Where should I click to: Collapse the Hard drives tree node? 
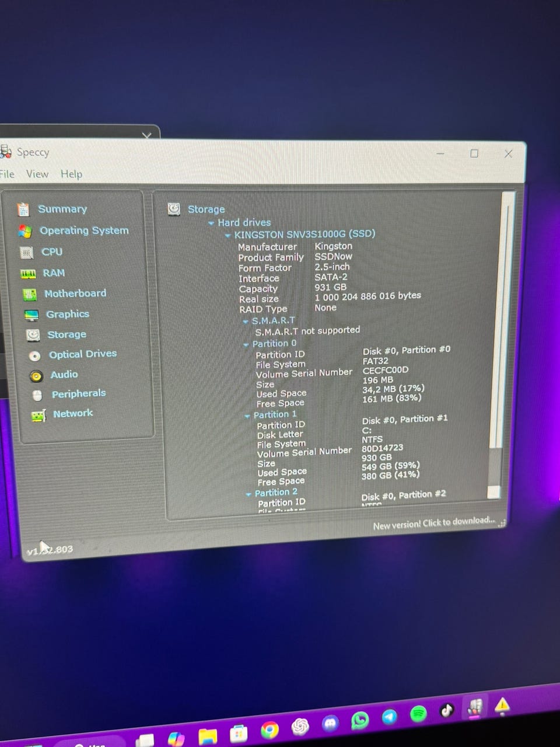211,223
